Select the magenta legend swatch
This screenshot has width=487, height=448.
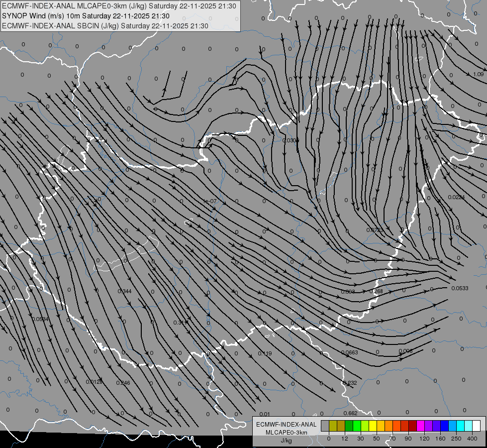(420, 426)
